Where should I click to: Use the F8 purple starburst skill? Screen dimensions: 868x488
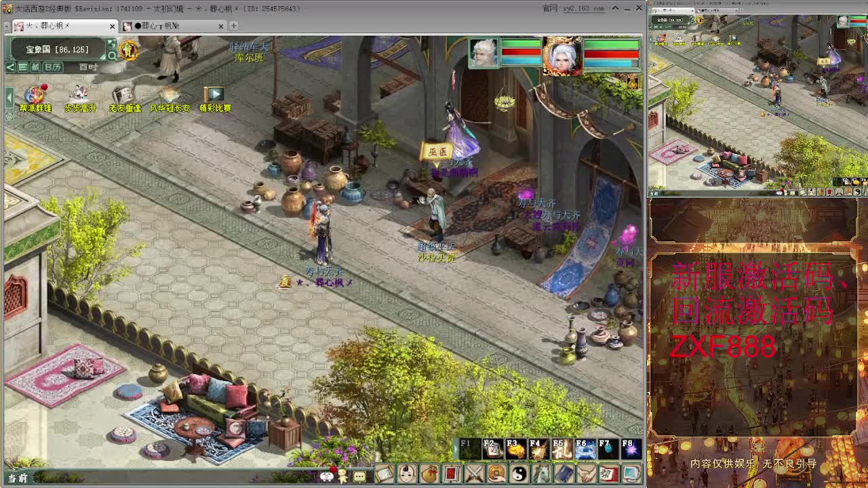tap(631, 449)
